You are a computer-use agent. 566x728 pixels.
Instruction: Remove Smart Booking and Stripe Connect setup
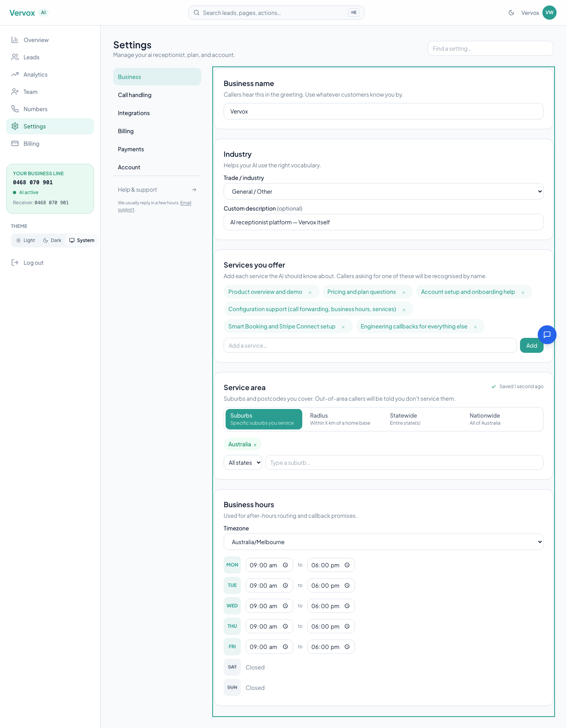coord(343,327)
